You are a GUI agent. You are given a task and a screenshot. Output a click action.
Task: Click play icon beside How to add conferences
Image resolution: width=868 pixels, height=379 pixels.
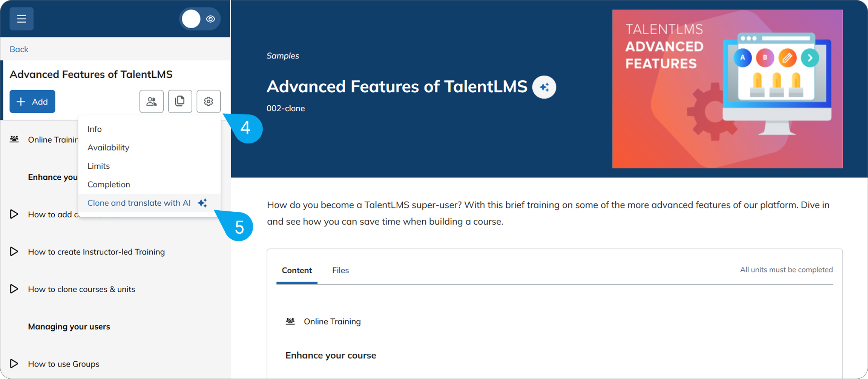click(x=14, y=214)
